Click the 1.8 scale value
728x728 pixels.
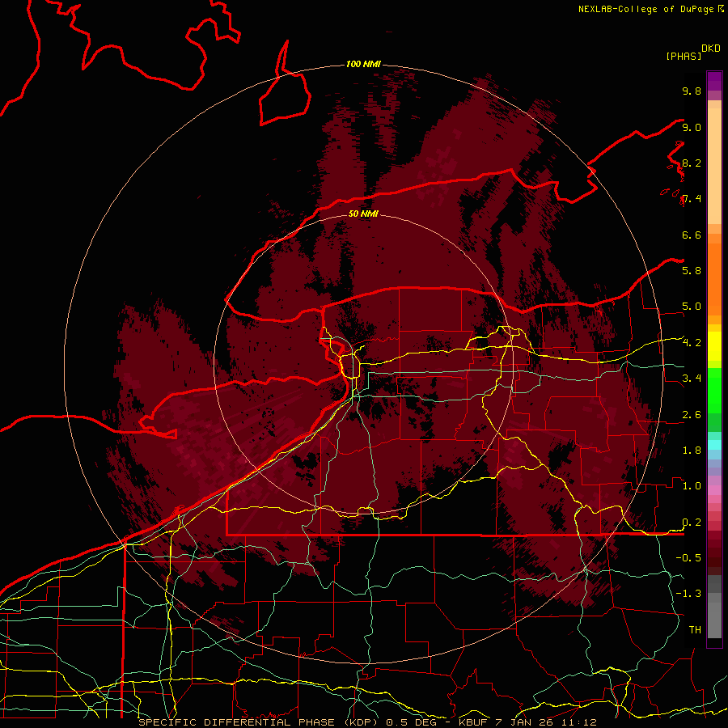click(692, 451)
